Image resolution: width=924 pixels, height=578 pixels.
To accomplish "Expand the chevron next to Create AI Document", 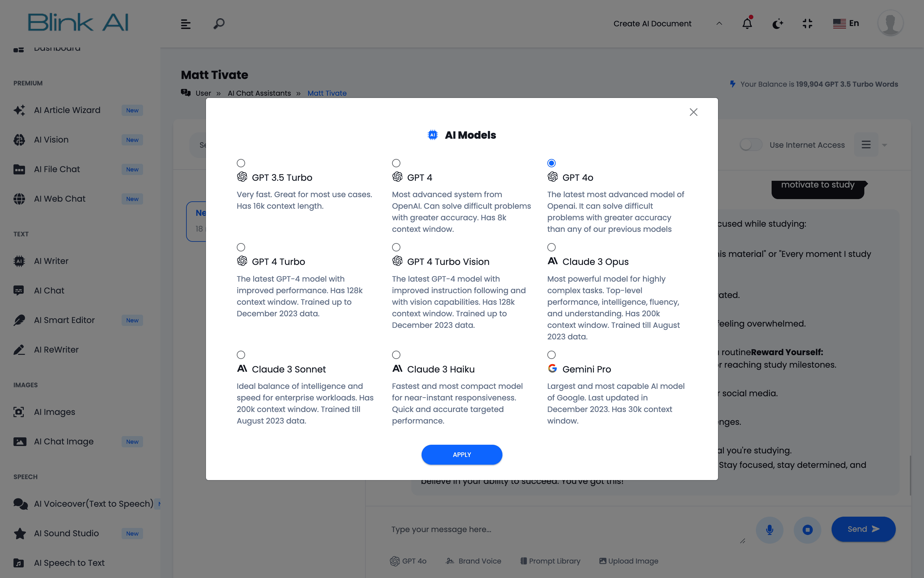I will pos(719,24).
